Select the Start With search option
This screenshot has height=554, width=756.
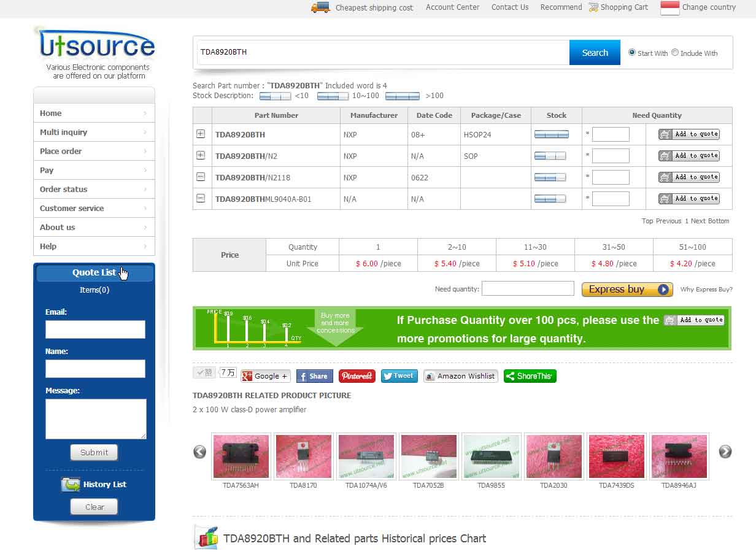632,53
